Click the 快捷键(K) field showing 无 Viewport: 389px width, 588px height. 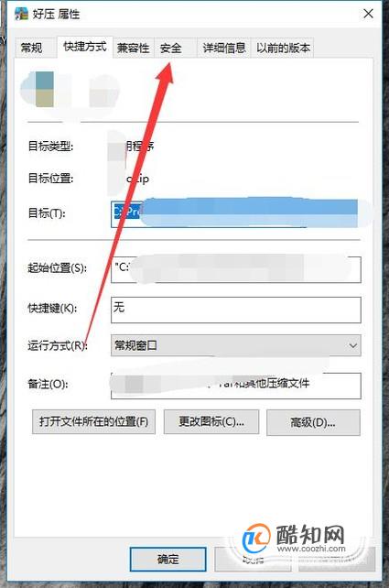236,310
